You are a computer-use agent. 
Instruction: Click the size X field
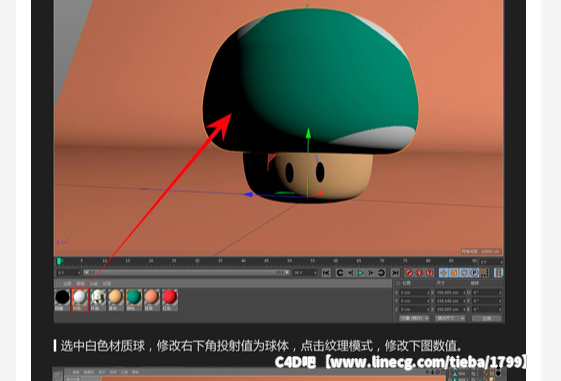click(451, 293)
